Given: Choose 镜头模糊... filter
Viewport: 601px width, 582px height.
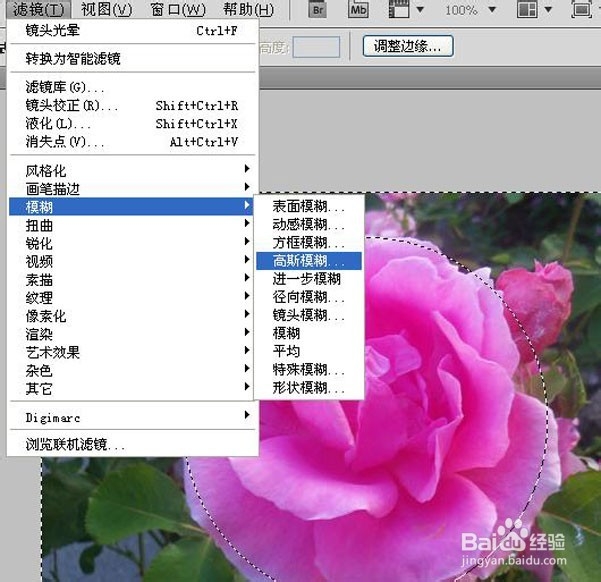Looking at the screenshot, I should [x=309, y=315].
